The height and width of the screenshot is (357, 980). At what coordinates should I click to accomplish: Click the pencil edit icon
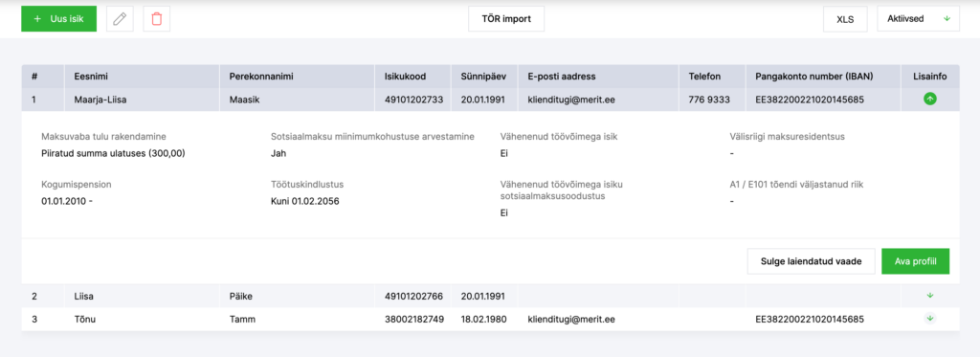tap(120, 19)
